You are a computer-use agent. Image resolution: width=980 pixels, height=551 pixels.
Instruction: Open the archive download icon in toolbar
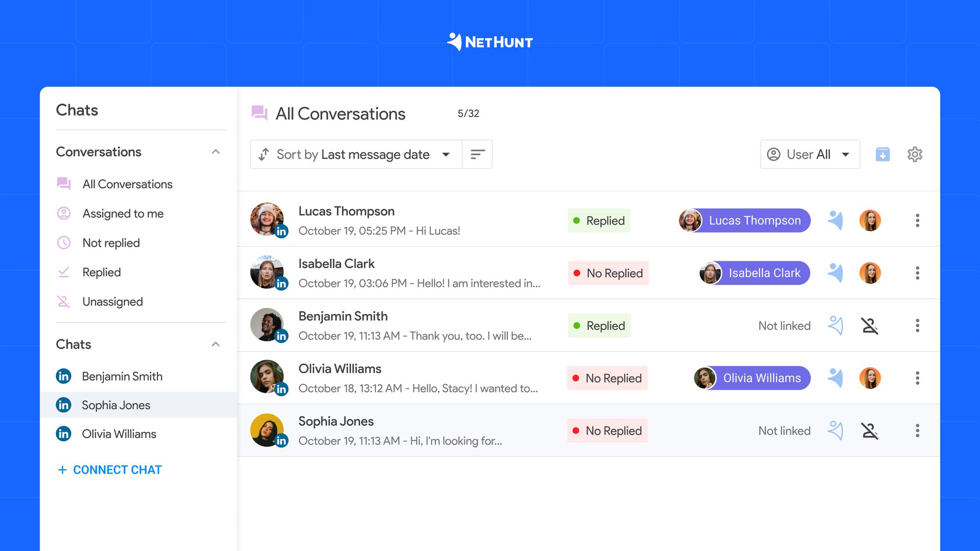pyautogui.click(x=882, y=154)
